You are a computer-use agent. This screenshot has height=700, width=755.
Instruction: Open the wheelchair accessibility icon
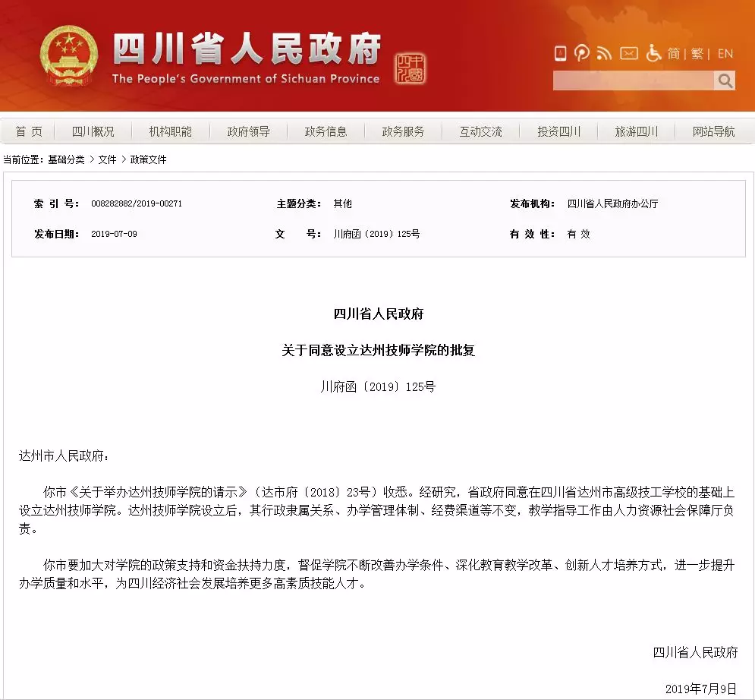(653, 53)
